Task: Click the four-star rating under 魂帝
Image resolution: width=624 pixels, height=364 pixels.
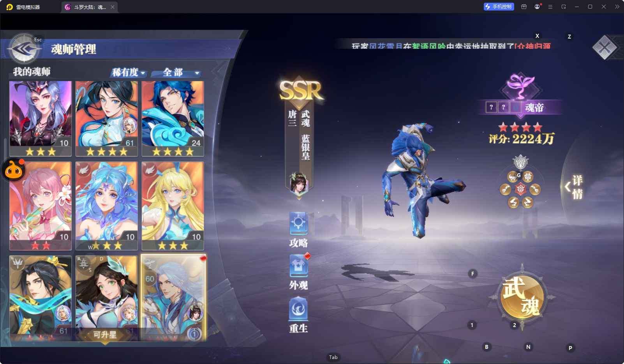Action: [520, 127]
